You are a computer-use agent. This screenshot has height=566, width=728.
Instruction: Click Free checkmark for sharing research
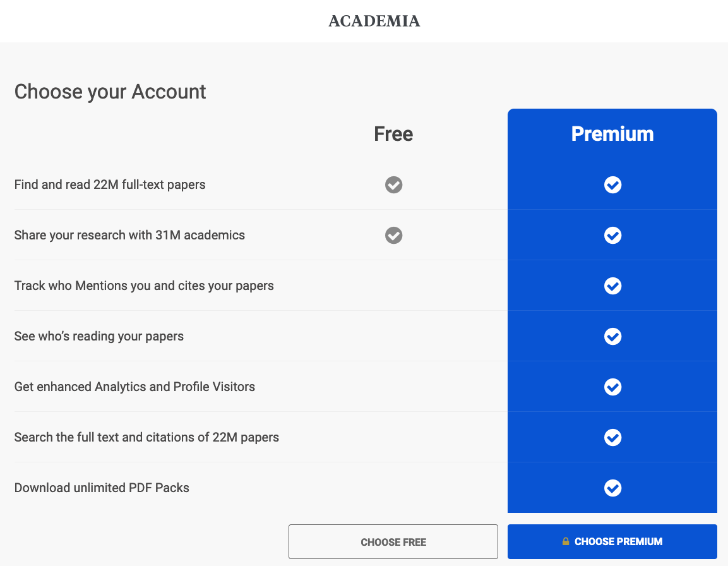pos(394,235)
